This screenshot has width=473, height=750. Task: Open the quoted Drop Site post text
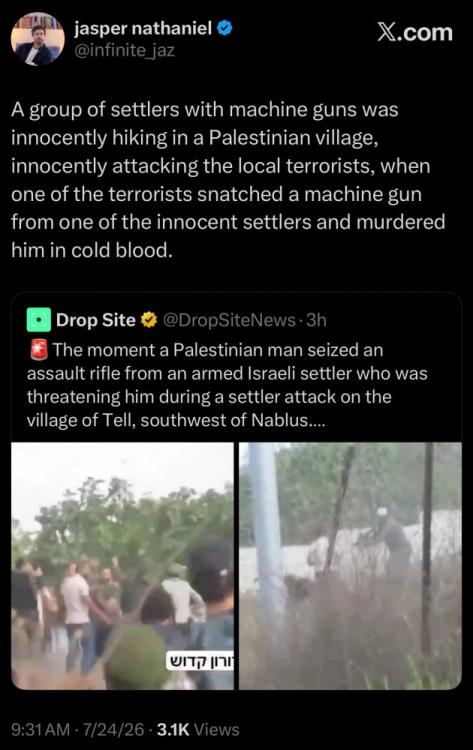click(x=227, y=385)
